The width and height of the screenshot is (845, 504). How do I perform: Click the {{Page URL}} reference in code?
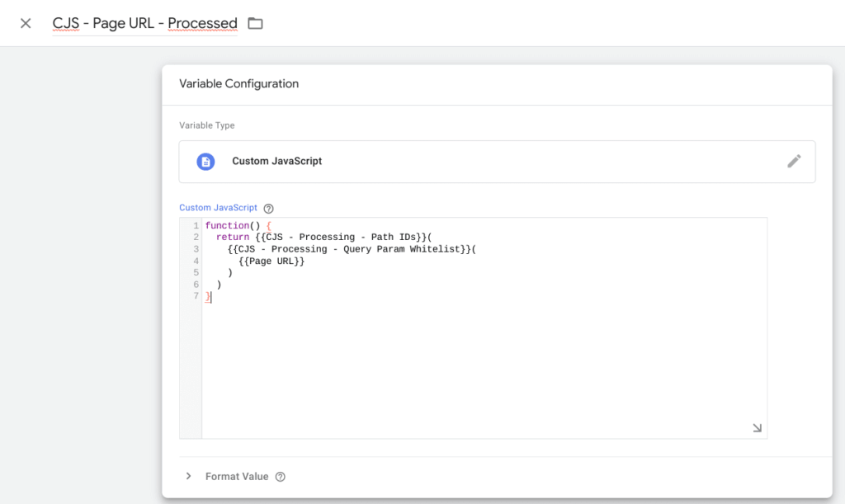coord(271,261)
